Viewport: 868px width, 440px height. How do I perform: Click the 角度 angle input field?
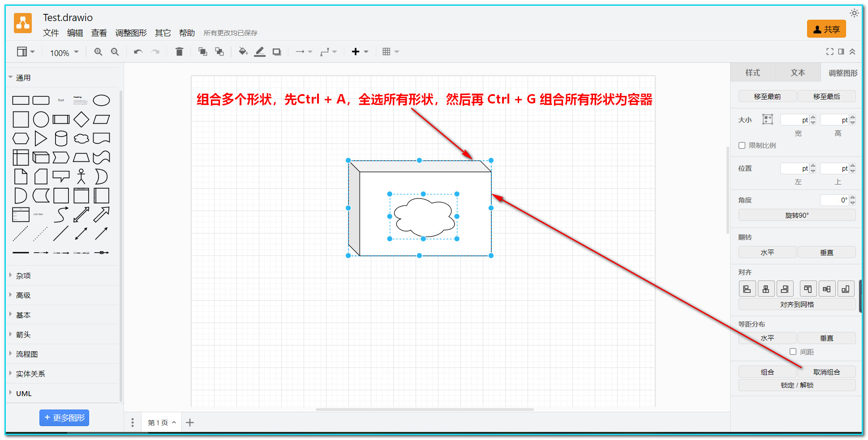(x=834, y=200)
